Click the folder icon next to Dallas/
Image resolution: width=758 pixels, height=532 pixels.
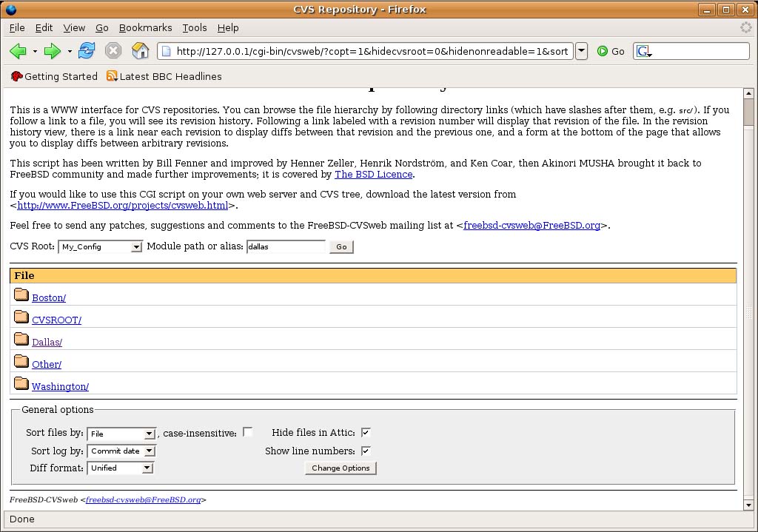click(21, 339)
